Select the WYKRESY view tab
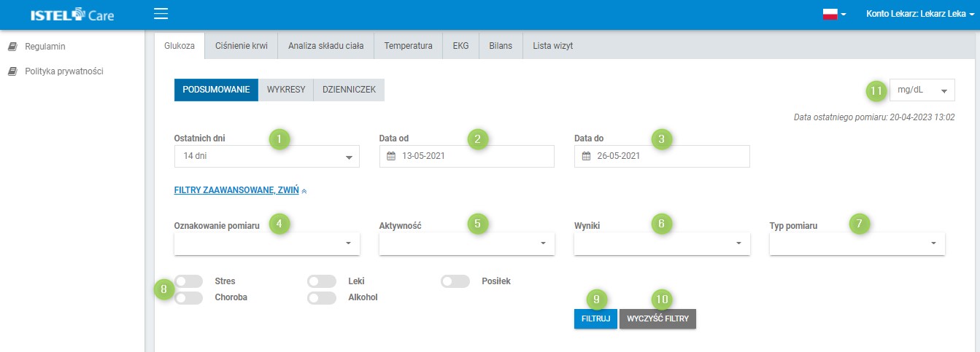The image size is (980, 352). click(285, 90)
